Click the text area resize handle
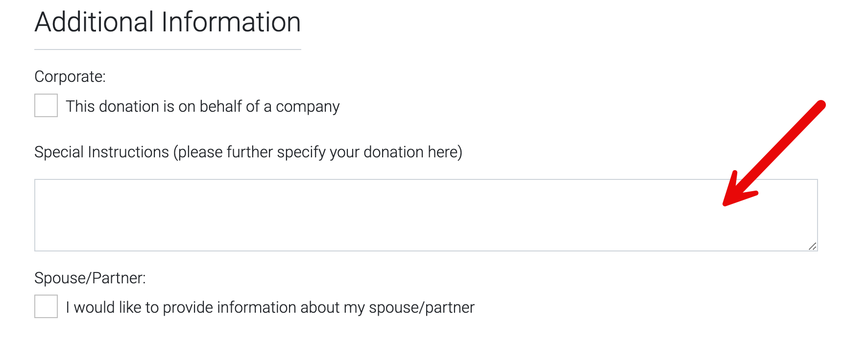This screenshot has height=349, width=868. [x=813, y=247]
